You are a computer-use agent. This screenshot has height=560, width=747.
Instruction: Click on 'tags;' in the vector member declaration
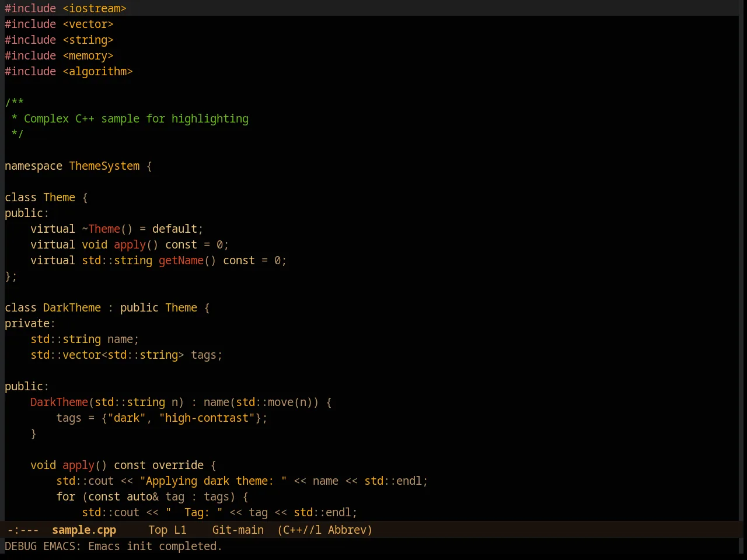coord(207,355)
